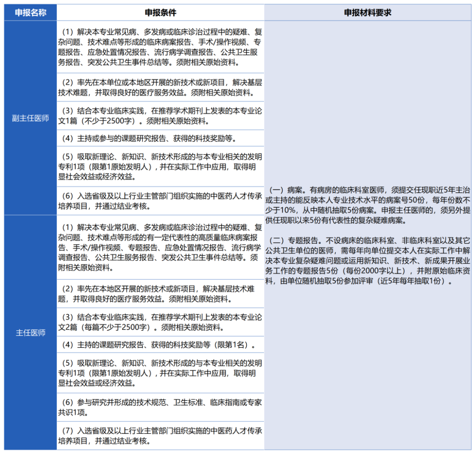Click 主任医师 condition (2) 率先在本地区开展

160,294
